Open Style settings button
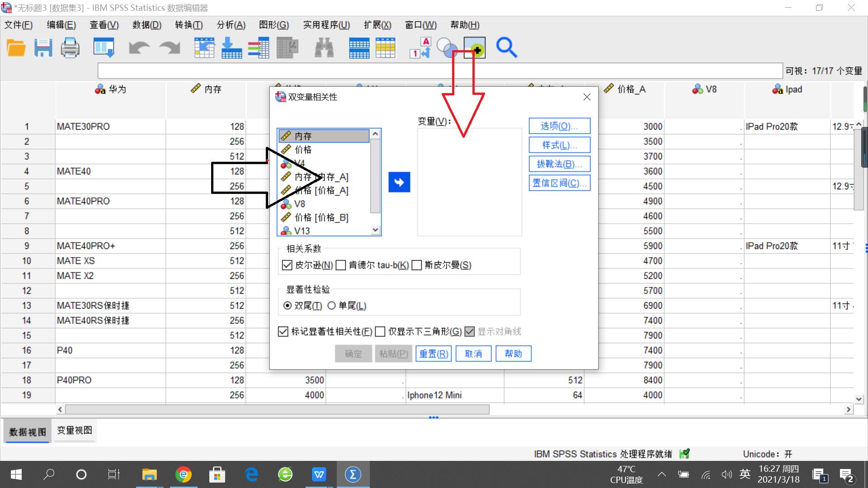This screenshot has width=868, height=488. [x=560, y=145]
